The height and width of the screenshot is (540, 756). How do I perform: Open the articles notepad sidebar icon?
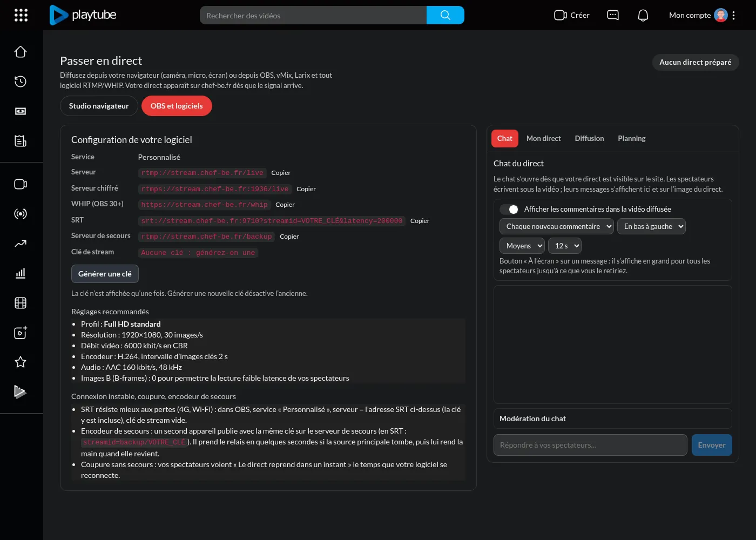point(21,141)
